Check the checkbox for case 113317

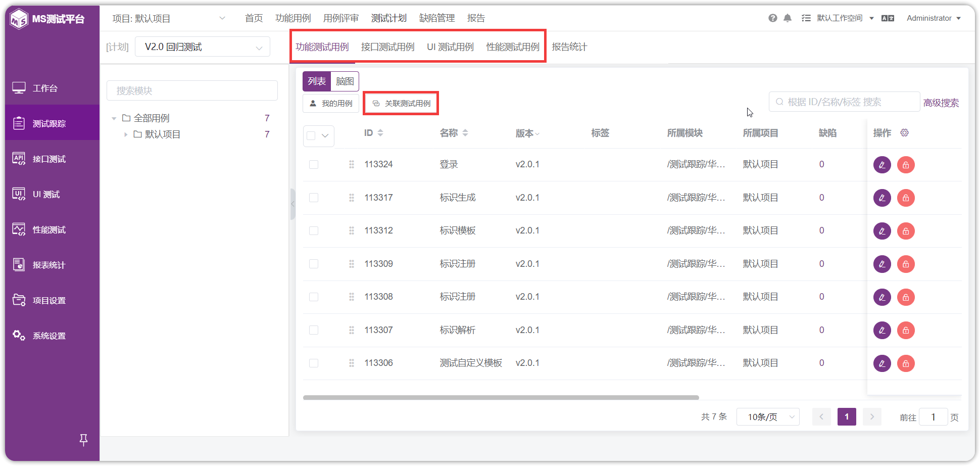(314, 198)
